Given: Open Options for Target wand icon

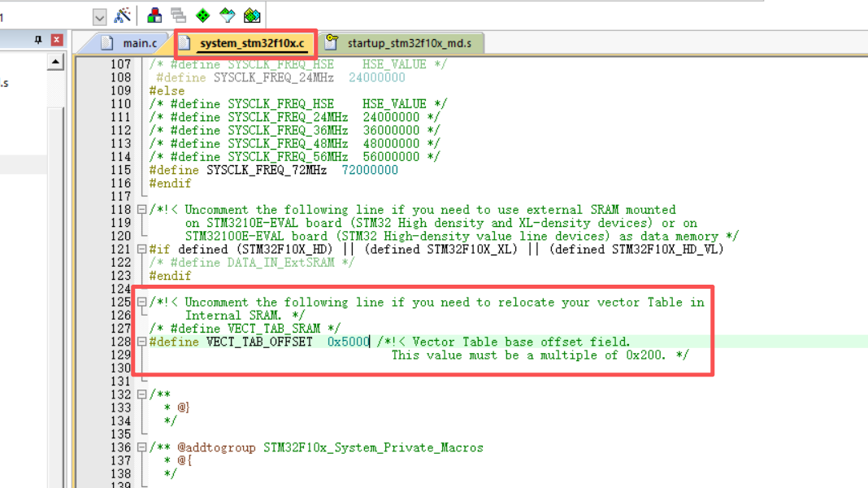Looking at the screenshot, I should pyautogui.click(x=122, y=15).
